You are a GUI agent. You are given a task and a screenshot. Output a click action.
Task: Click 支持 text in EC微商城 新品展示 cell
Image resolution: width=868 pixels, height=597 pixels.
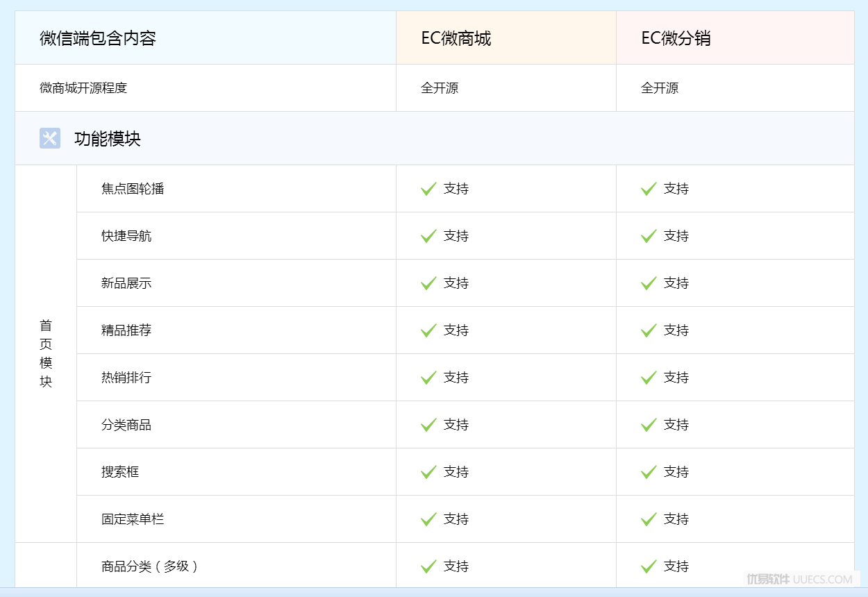[x=456, y=283]
